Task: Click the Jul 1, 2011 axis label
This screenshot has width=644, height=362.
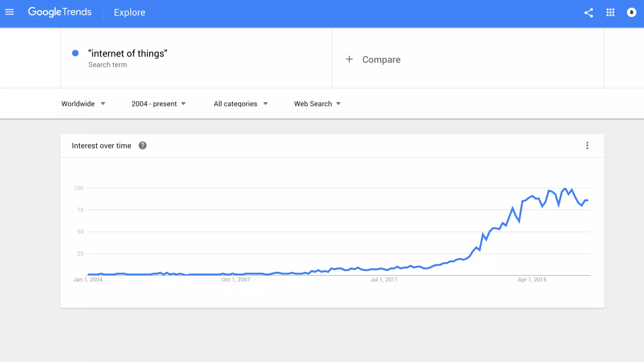Action: coord(384,280)
